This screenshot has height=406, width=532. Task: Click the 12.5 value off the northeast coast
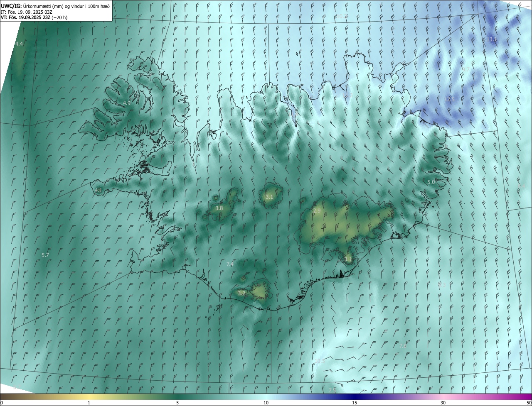point(449,100)
